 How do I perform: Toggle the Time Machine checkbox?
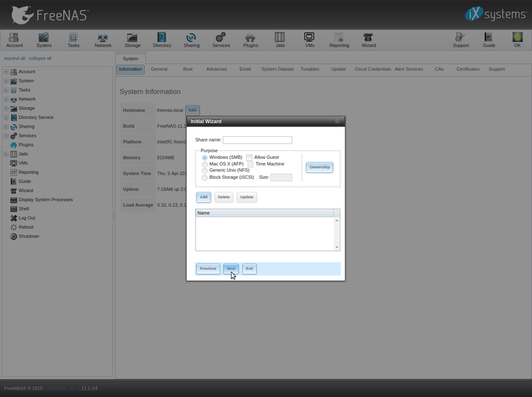pos(251,164)
